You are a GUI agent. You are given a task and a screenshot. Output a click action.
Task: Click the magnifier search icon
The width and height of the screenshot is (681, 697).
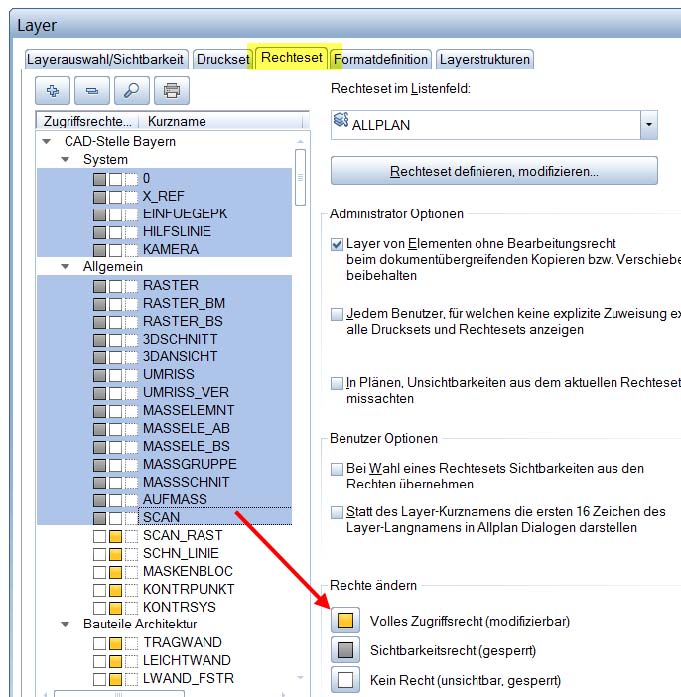click(131, 91)
